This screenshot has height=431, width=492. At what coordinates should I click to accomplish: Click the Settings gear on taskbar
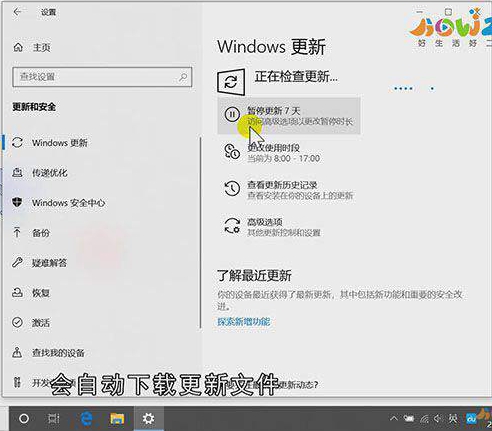click(148, 418)
